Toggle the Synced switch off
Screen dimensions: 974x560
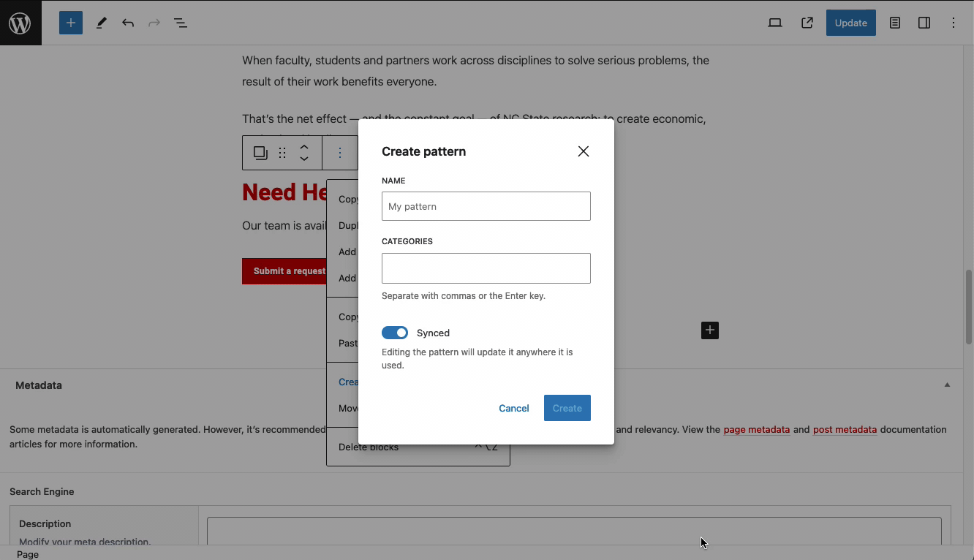click(395, 333)
